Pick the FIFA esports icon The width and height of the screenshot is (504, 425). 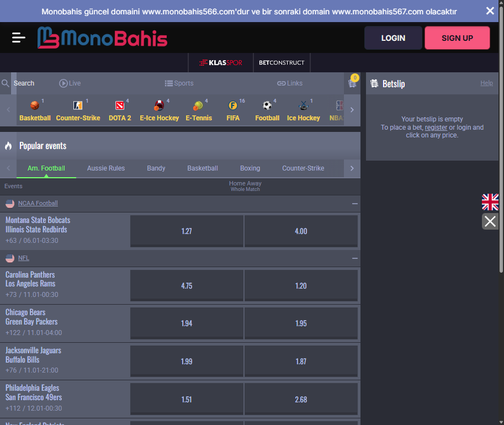(232, 105)
